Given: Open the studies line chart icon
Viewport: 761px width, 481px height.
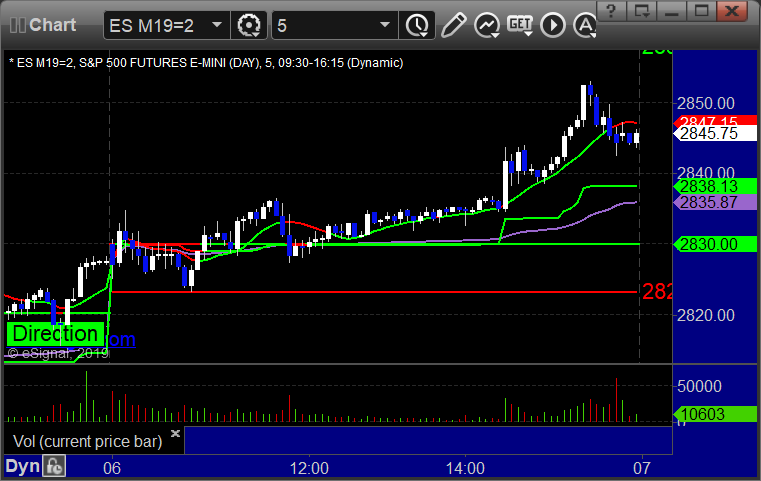Looking at the screenshot, I should pyautogui.click(x=486, y=24).
